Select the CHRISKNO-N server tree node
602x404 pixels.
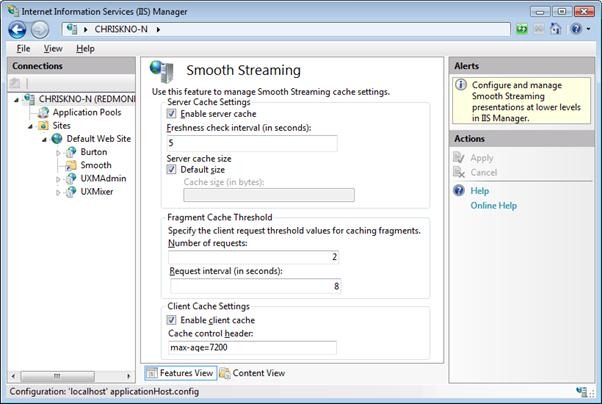[x=87, y=99]
